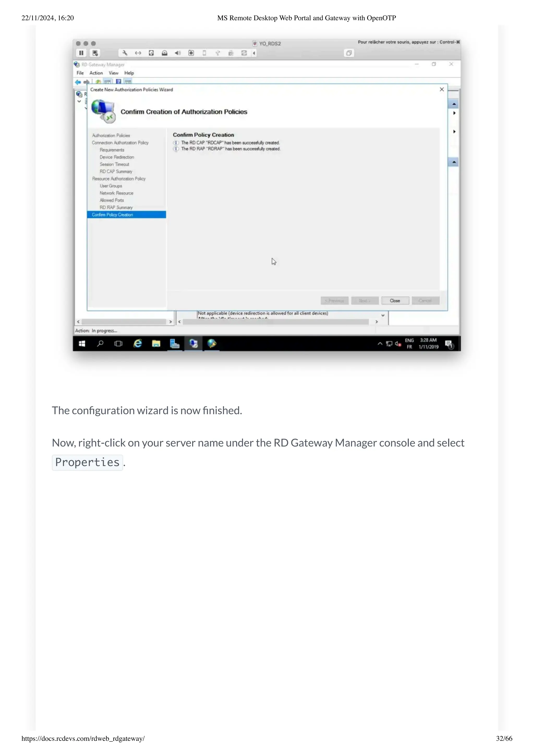Open the View menu
Image resolution: width=534 pixels, height=756 pixels.
click(113, 73)
